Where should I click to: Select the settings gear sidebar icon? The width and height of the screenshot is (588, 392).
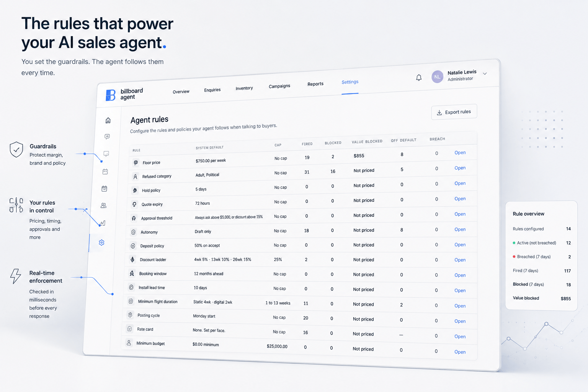coord(101,243)
